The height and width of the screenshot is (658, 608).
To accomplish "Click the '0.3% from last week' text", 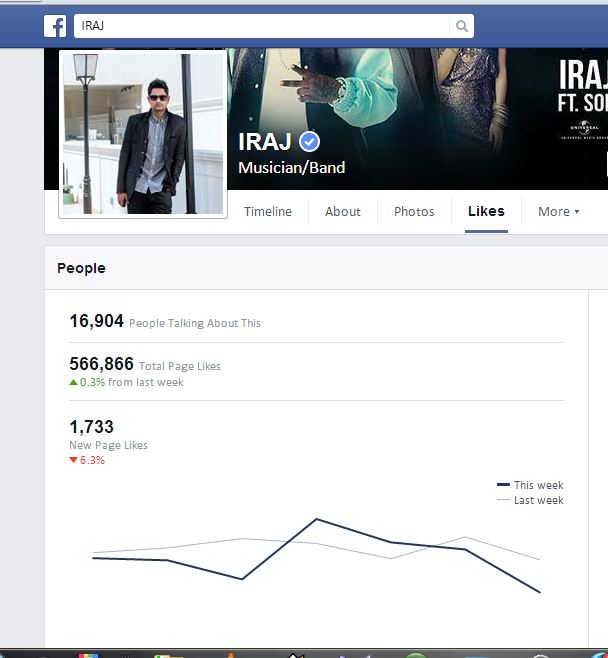I will pos(132,382).
